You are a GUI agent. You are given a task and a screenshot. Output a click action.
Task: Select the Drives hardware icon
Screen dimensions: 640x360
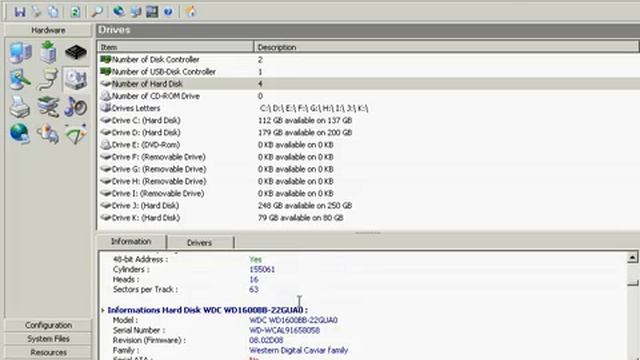click(x=76, y=79)
